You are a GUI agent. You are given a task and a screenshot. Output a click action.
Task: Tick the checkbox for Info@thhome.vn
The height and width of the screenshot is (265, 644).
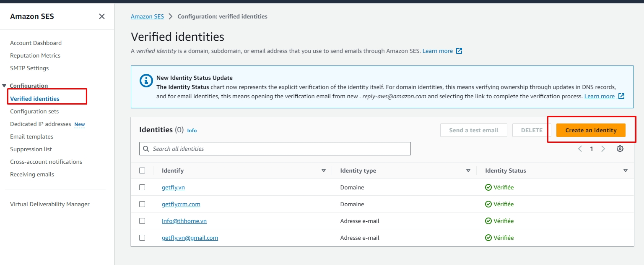click(x=142, y=221)
